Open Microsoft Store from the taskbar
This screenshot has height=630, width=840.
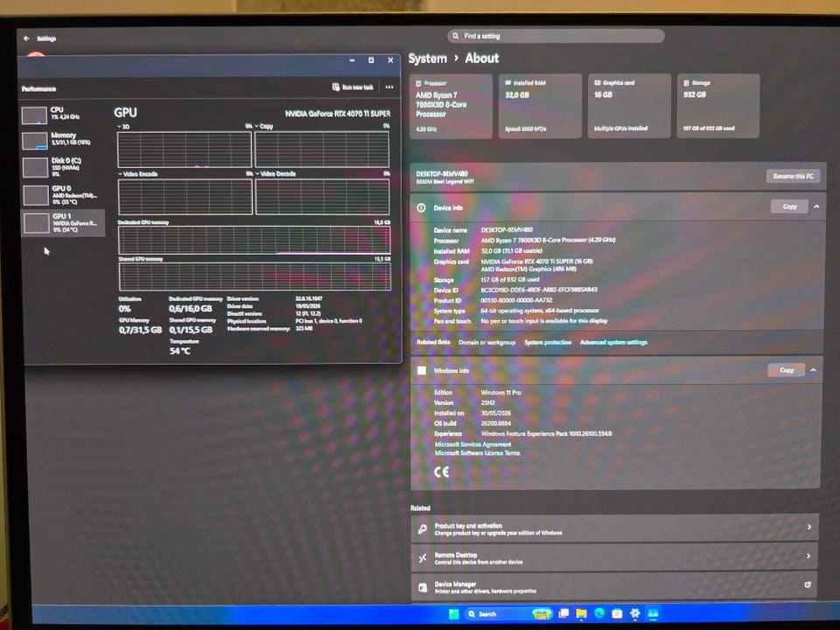617,614
